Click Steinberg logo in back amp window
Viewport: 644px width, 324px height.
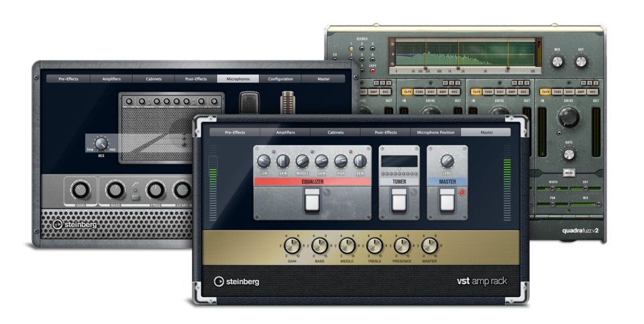(x=74, y=225)
